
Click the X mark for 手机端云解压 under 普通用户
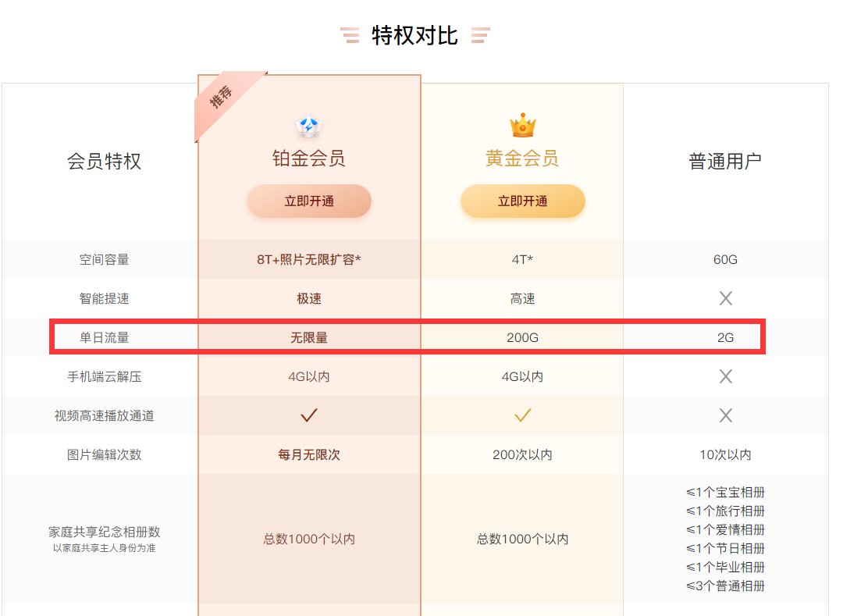(x=725, y=376)
